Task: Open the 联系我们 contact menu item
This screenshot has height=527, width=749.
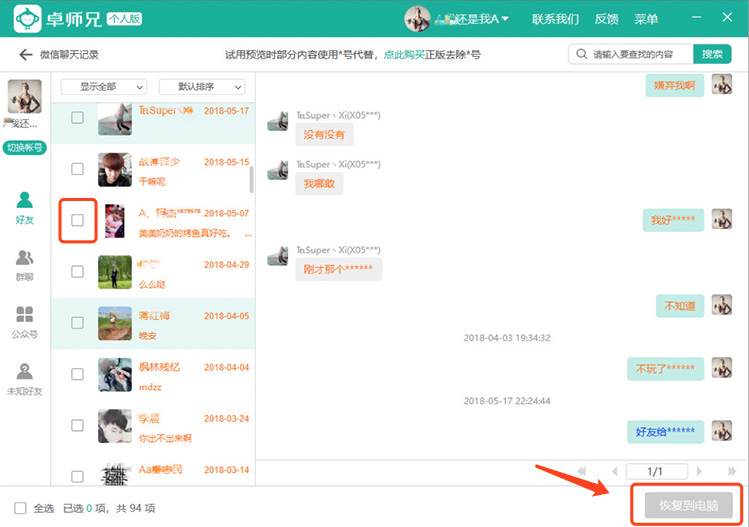Action: pos(555,19)
